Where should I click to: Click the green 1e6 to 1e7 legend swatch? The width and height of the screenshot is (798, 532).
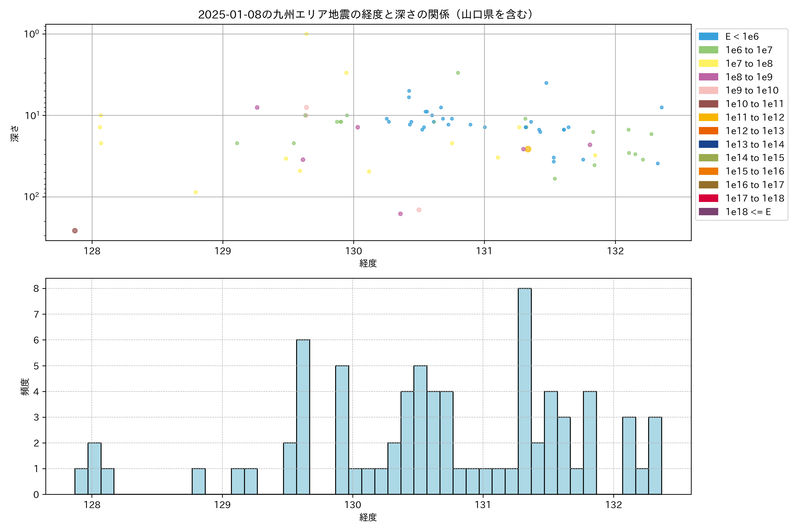point(708,50)
